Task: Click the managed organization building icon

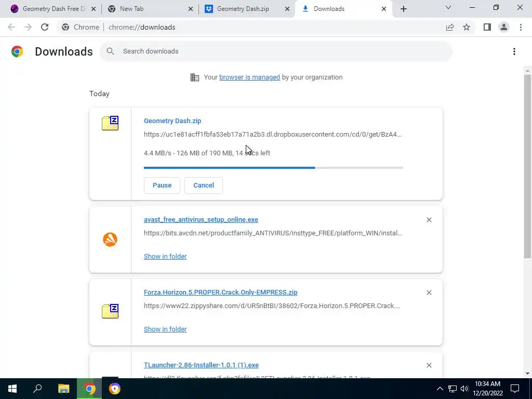Action: pyautogui.click(x=194, y=77)
